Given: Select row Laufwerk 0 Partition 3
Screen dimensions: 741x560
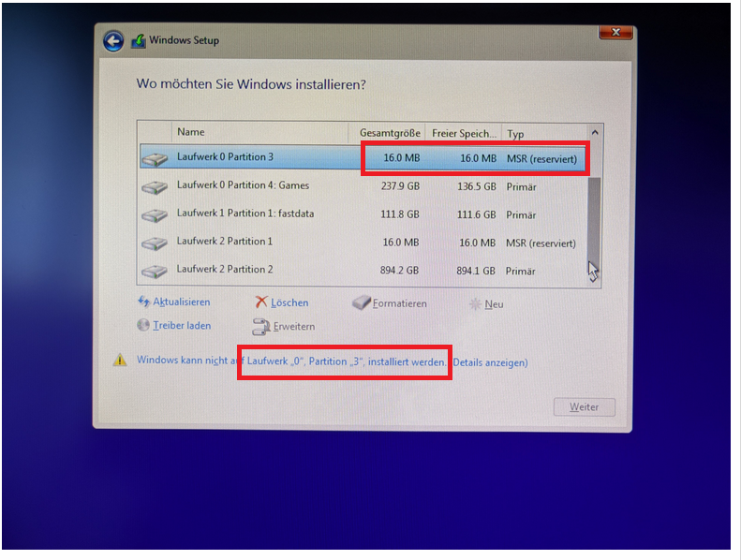Looking at the screenshot, I should tap(363, 157).
